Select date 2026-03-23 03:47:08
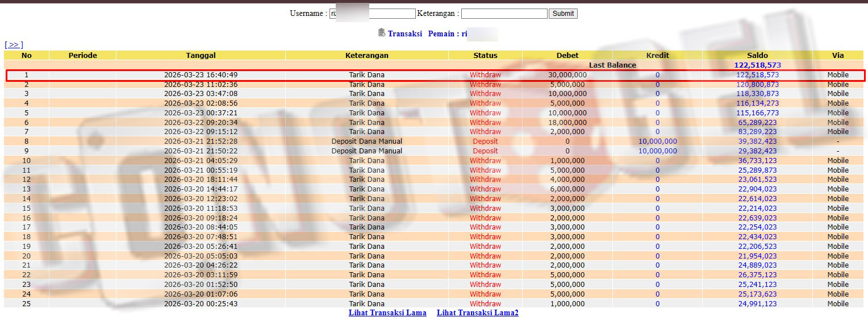Viewport: 868px width, 321px height. click(x=201, y=94)
